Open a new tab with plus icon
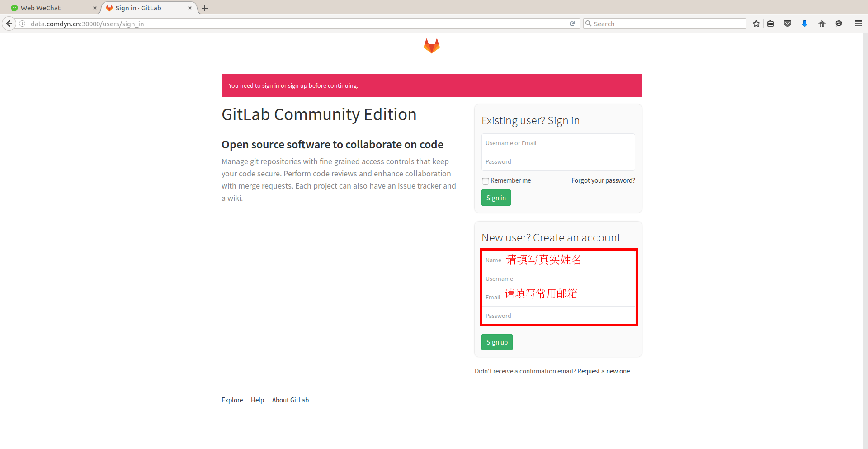Screen dimensions: 868x449 pyautogui.click(x=205, y=8)
